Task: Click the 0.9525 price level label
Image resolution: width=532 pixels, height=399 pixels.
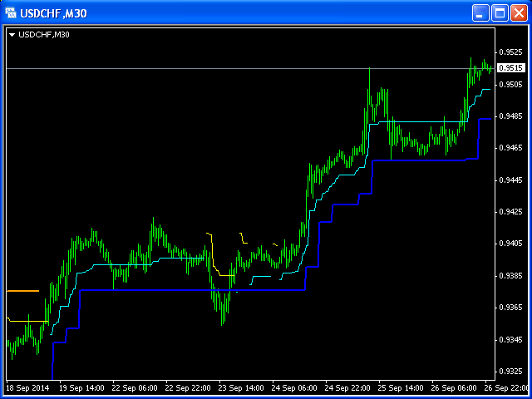Action: [x=510, y=52]
